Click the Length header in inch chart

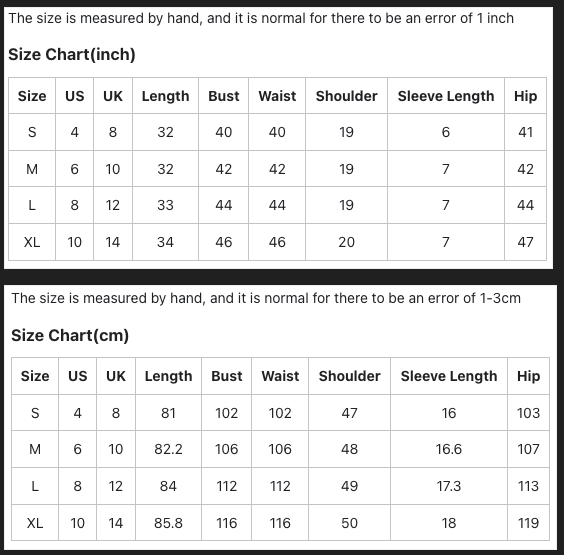(x=165, y=96)
